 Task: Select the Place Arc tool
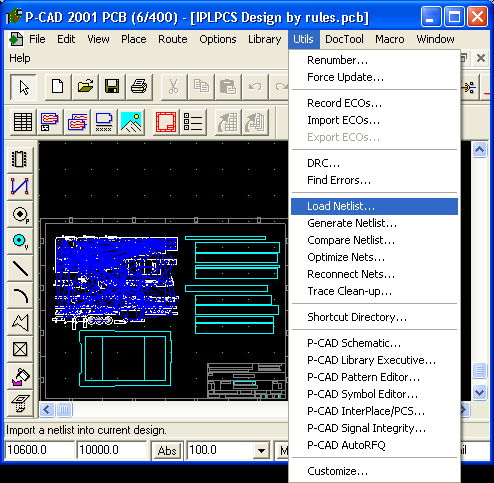20,296
